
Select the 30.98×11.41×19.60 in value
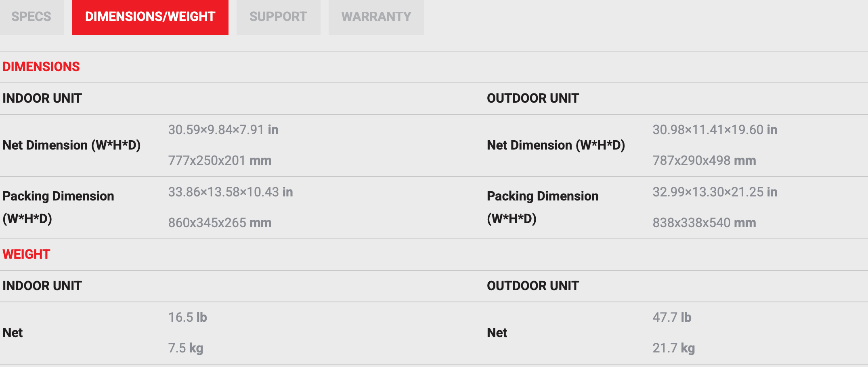coord(715,130)
